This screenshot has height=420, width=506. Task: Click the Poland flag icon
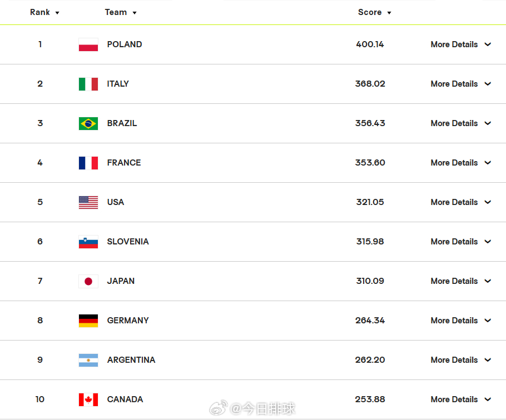coord(88,44)
